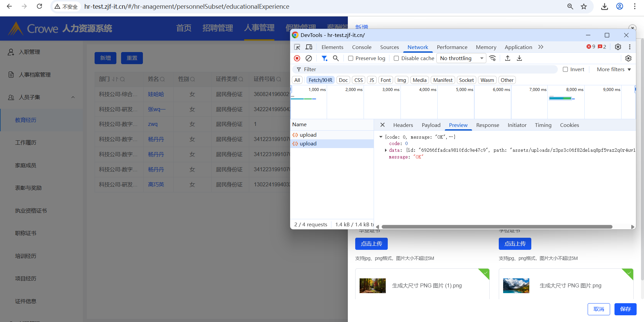Viewport: 644px width, 322px height.
Task: Open the network search magnifier icon
Action: coord(336,58)
